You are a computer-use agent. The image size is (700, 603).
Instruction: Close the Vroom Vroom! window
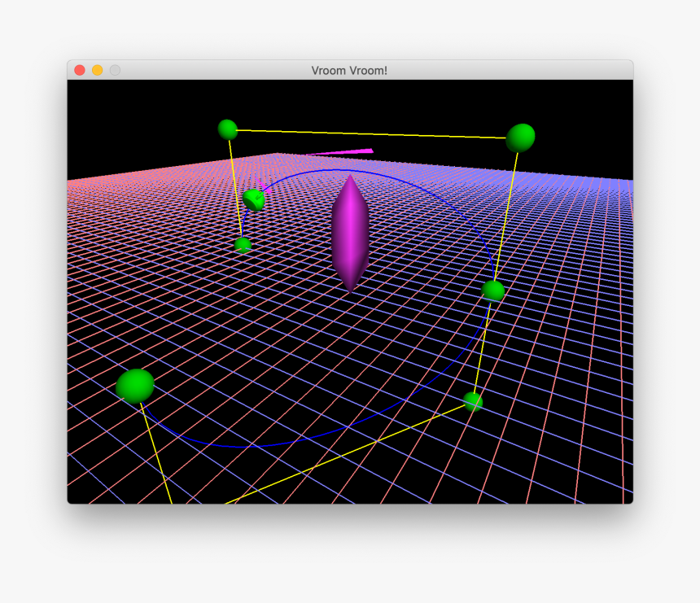(x=80, y=70)
